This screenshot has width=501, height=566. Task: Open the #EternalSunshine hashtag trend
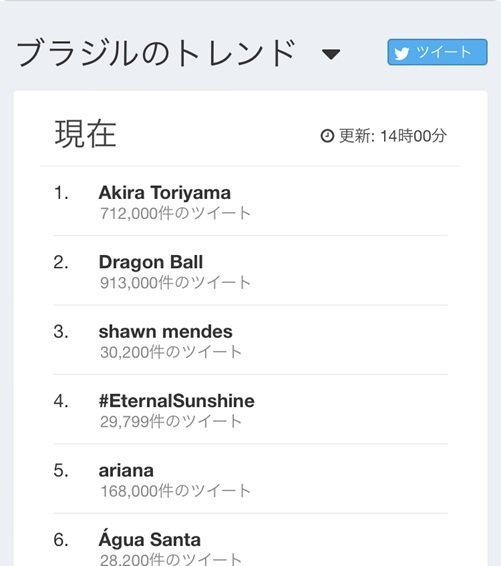[177, 401]
